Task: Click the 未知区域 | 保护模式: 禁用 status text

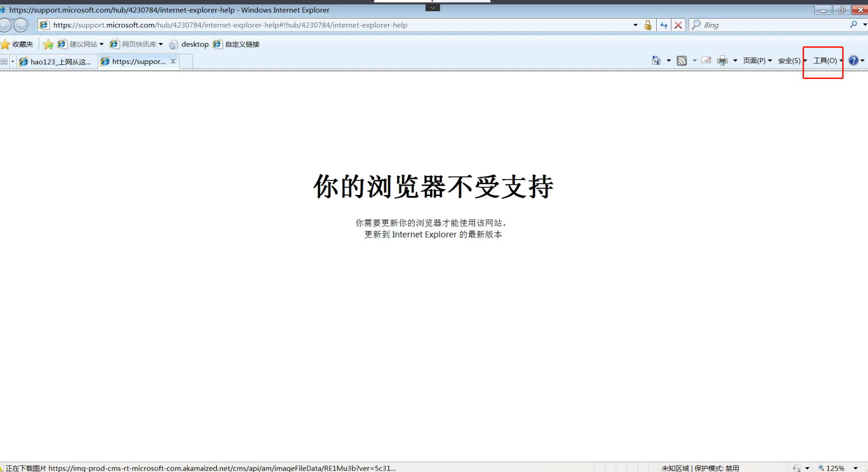Action: point(700,468)
